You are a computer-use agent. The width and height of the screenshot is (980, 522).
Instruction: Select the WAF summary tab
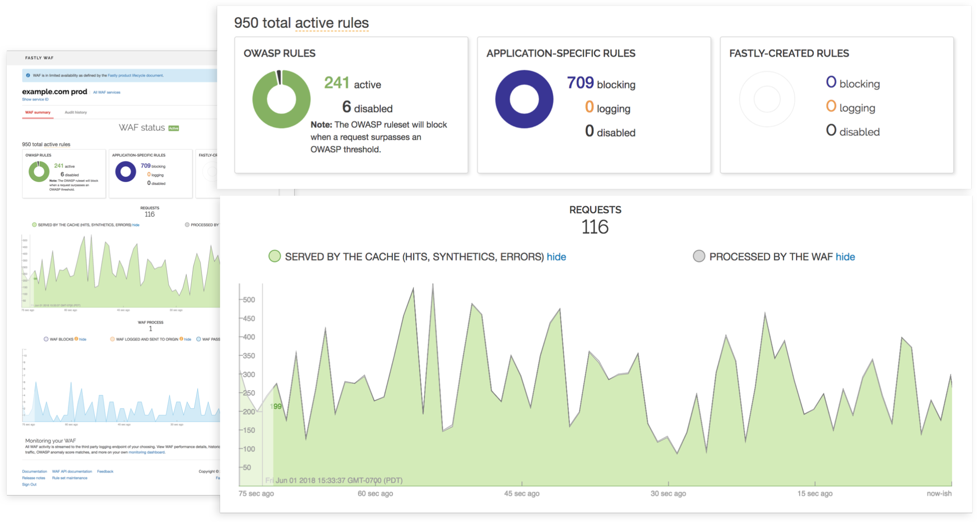[x=38, y=112]
